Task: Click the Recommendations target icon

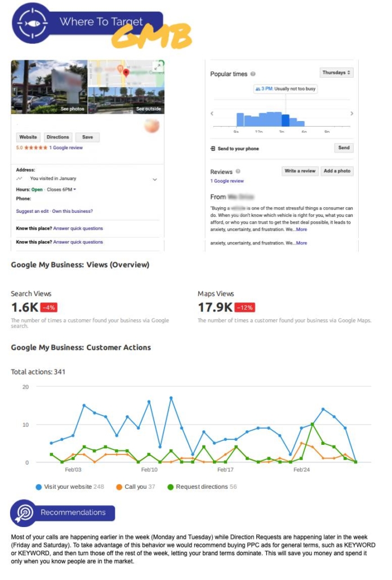Action: pyautogui.click(x=24, y=513)
